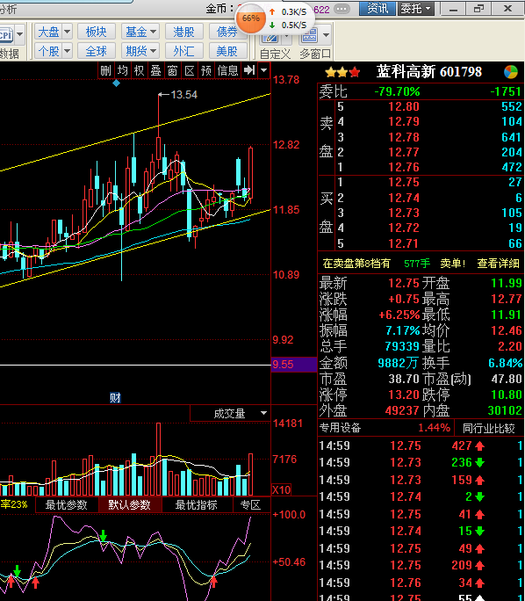This screenshot has height=601, width=525.
Task: Click the purple 9.55 price marker
Action: (x=294, y=364)
